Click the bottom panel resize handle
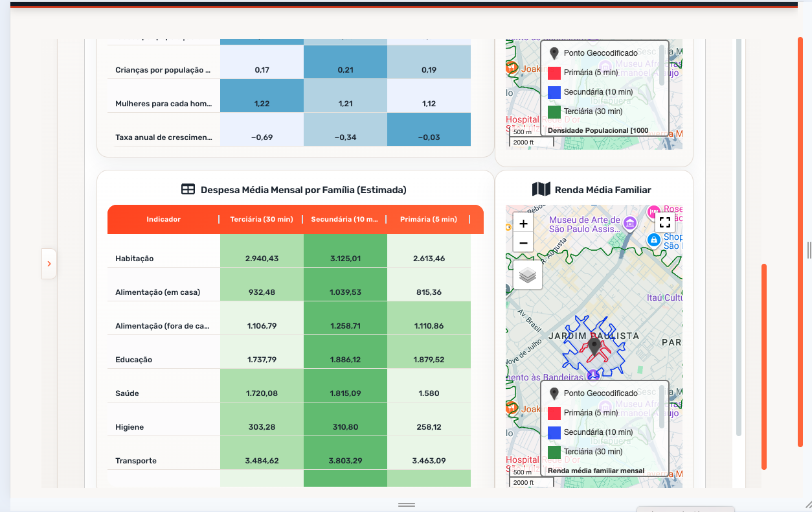The image size is (812, 512). tap(406, 504)
